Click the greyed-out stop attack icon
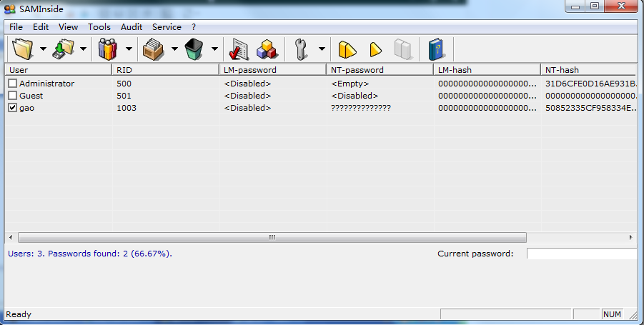Image resolution: width=644 pixels, height=325 pixels. coord(403,49)
